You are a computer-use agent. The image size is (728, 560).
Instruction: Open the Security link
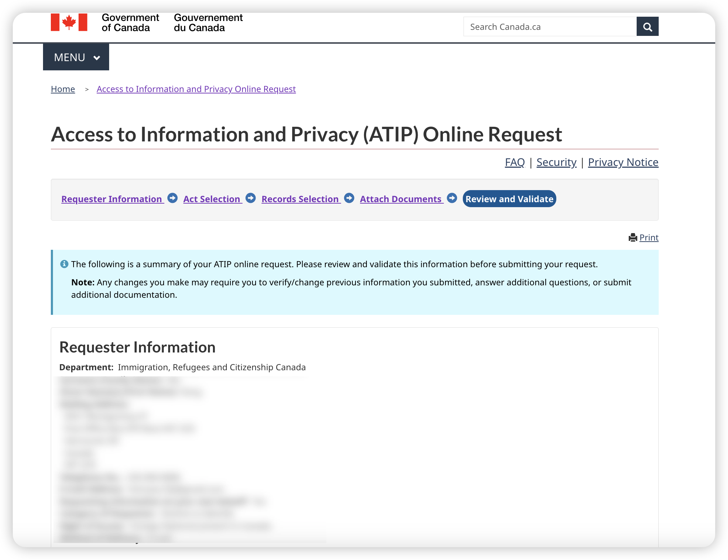(556, 162)
